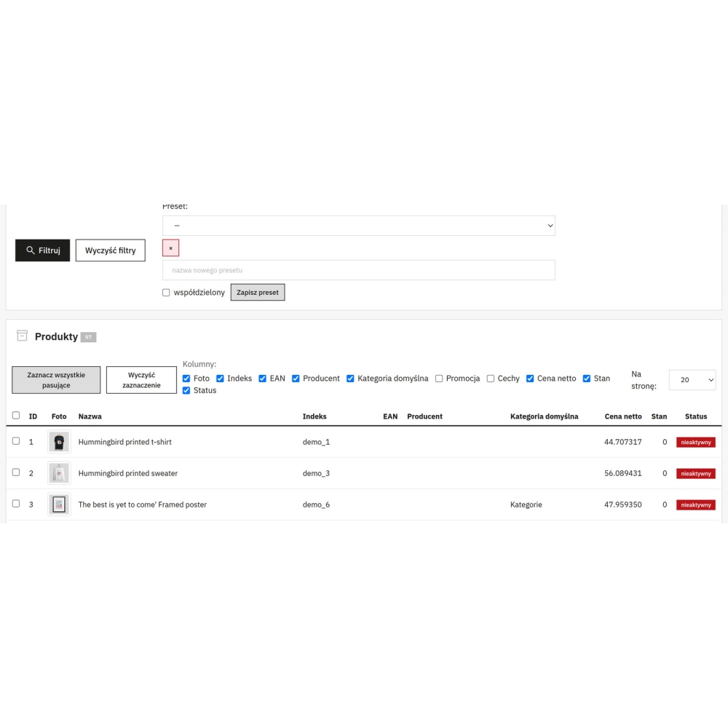Click the Filtruj search button
728x728 pixels.
[x=42, y=250]
